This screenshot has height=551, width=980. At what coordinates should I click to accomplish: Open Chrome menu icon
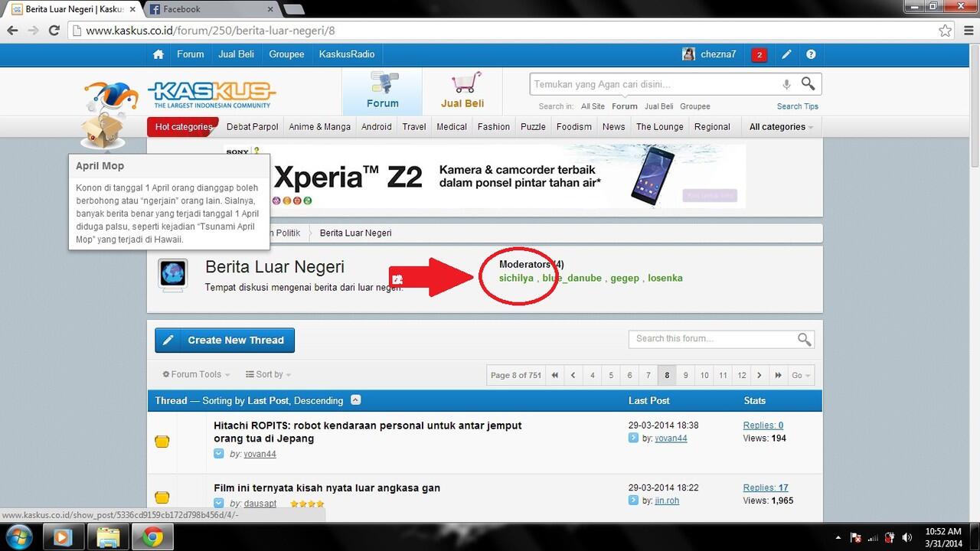967,31
